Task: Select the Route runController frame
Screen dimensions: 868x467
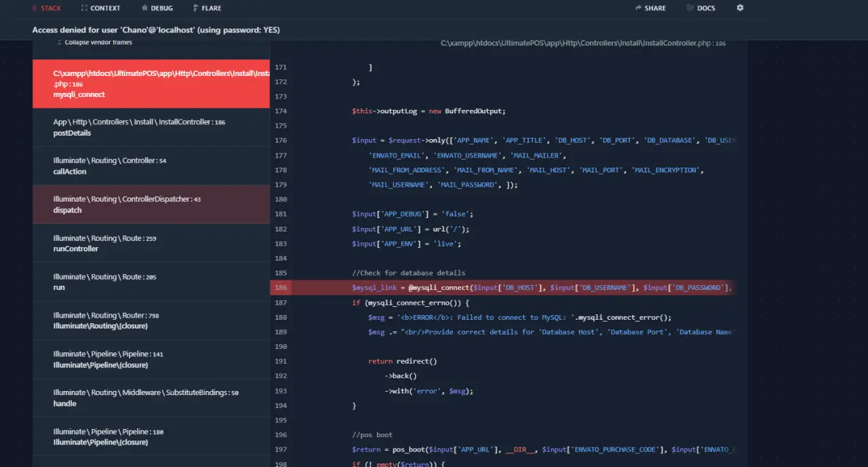Action: point(151,244)
